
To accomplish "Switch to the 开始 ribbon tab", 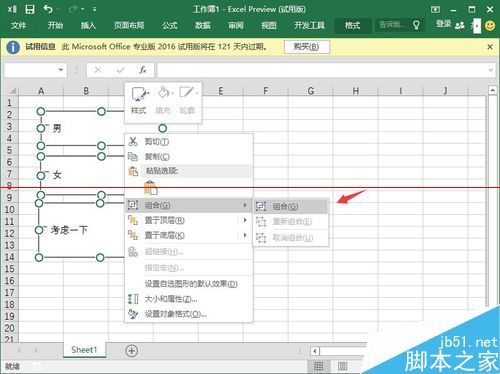I will coord(55,25).
